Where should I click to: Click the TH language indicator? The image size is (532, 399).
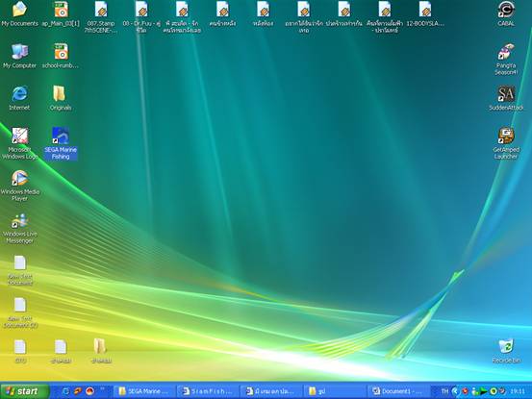444,391
